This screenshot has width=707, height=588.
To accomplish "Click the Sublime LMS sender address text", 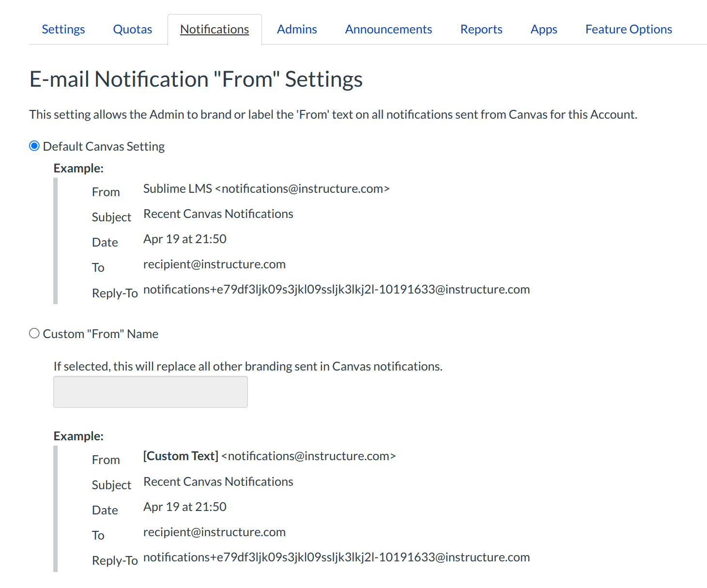I will 266,188.
